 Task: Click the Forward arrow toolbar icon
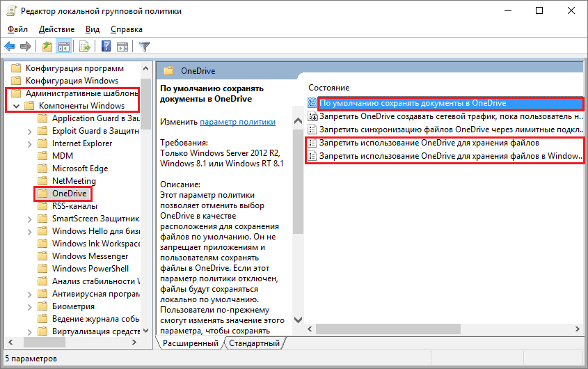pyautogui.click(x=26, y=47)
